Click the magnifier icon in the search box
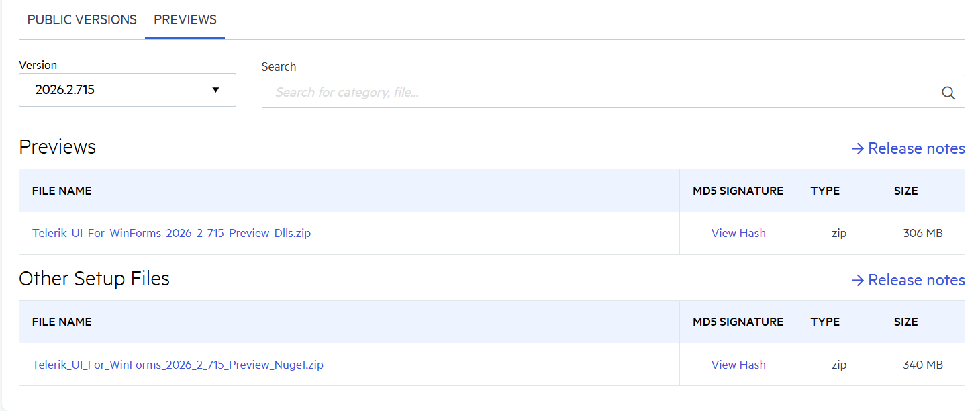The image size is (980, 411). [x=948, y=93]
